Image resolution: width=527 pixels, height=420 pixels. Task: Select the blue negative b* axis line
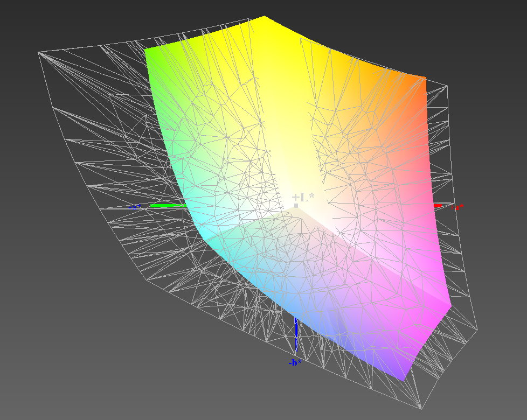point(296,334)
